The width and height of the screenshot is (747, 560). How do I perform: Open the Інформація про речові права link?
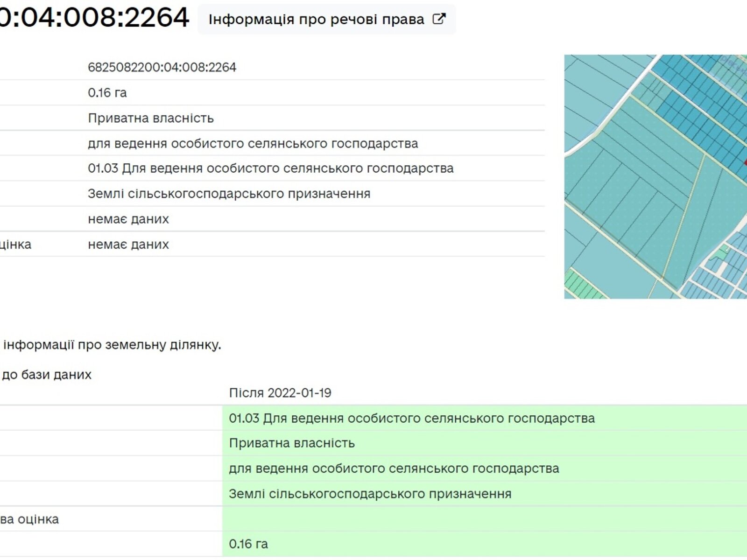(327, 19)
